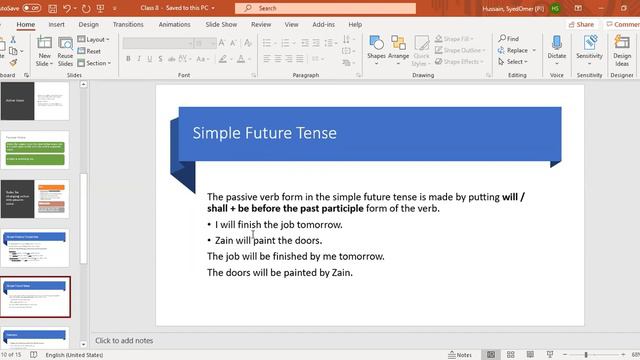This screenshot has height=360, width=640.
Task: Click the spell check book icon
Action: 33,355
